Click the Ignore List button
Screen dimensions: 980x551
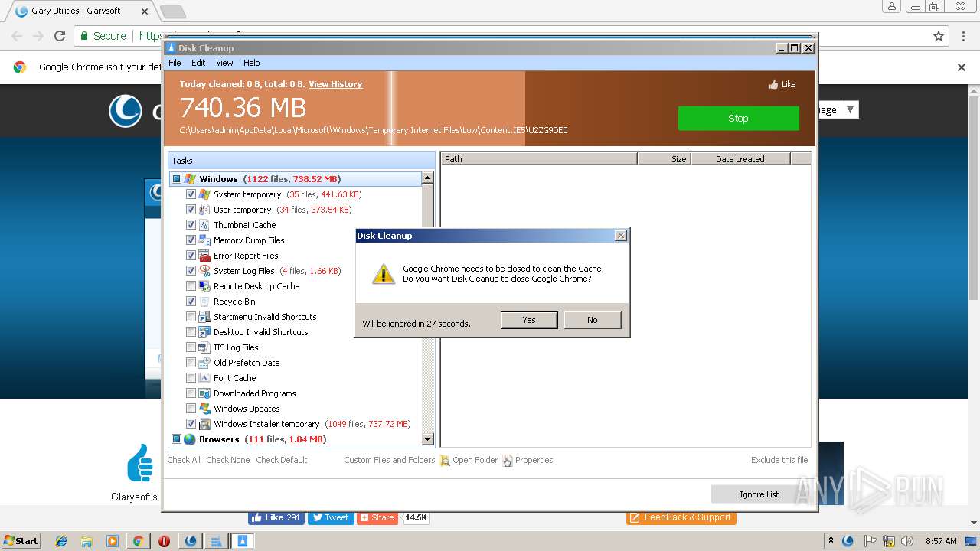(x=759, y=494)
